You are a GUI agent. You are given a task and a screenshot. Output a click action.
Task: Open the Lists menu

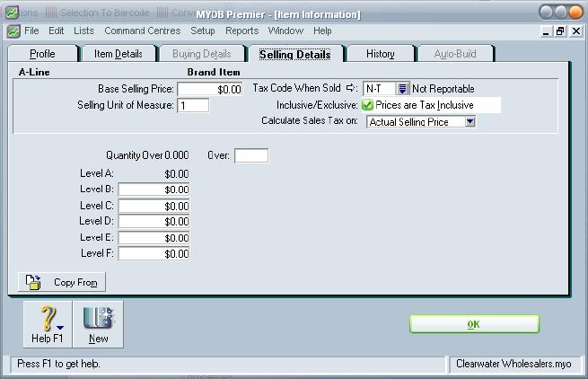pos(83,31)
